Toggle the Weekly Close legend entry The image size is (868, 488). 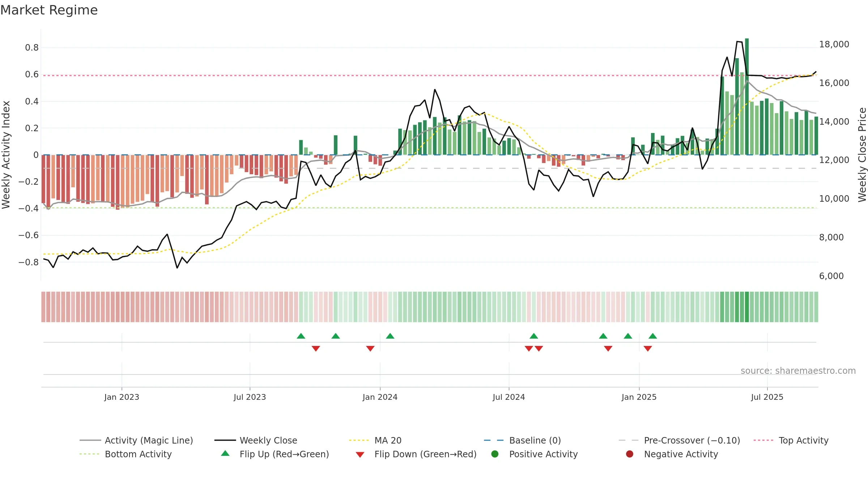click(256, 440)
